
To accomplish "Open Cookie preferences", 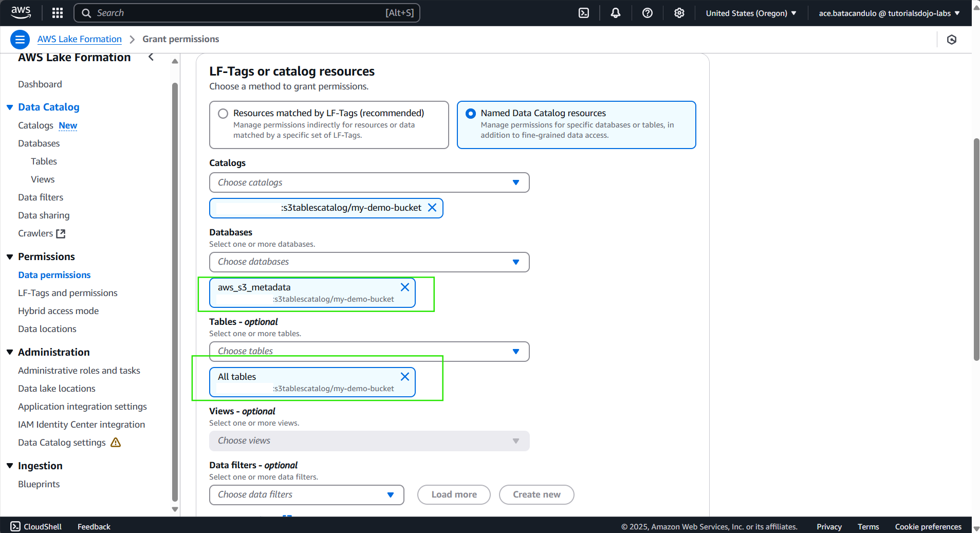I will click(x=928, y=526).
